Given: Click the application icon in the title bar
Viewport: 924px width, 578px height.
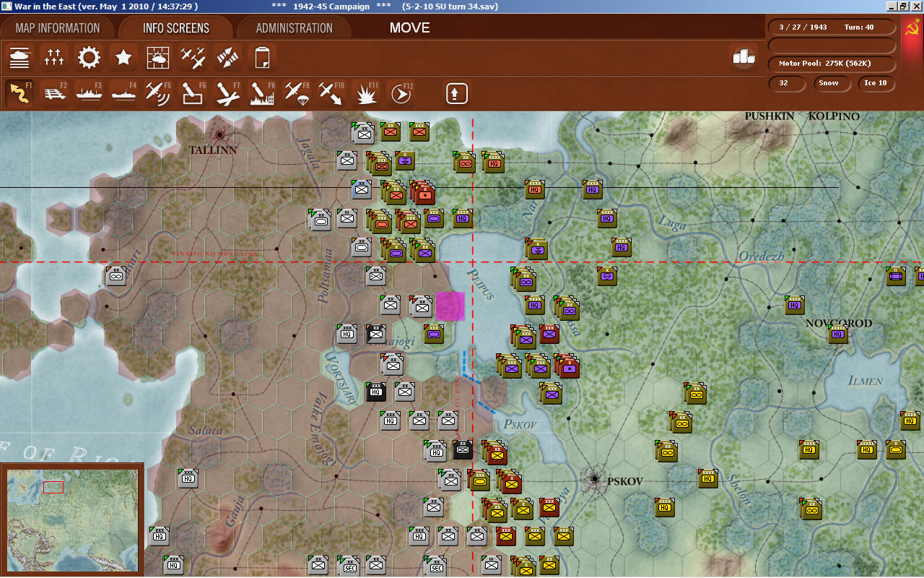Looking at the screenshot, I should pos(6,7).
